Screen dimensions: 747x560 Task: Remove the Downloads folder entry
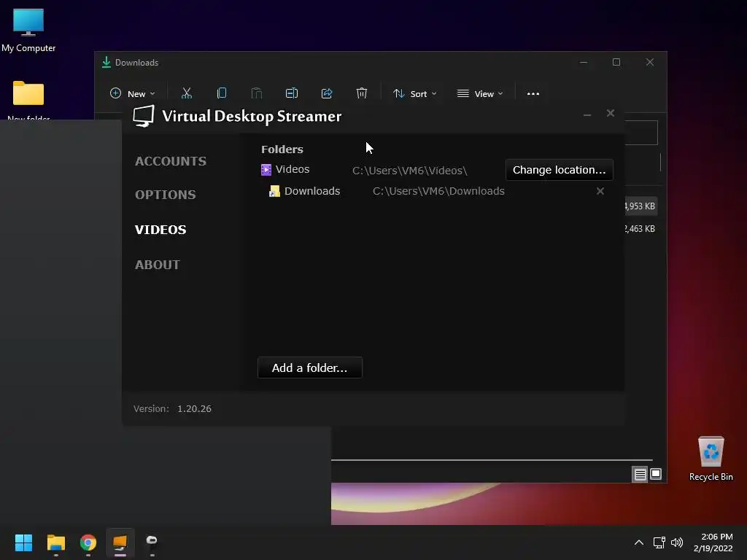pyautogui.click(x=600, y=191)
